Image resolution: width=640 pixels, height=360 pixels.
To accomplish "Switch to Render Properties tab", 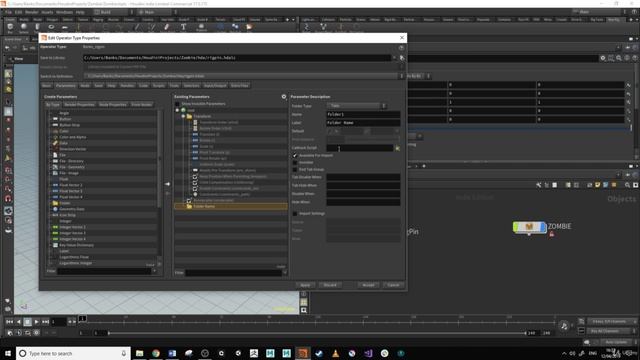I will [x=80, y=105].
